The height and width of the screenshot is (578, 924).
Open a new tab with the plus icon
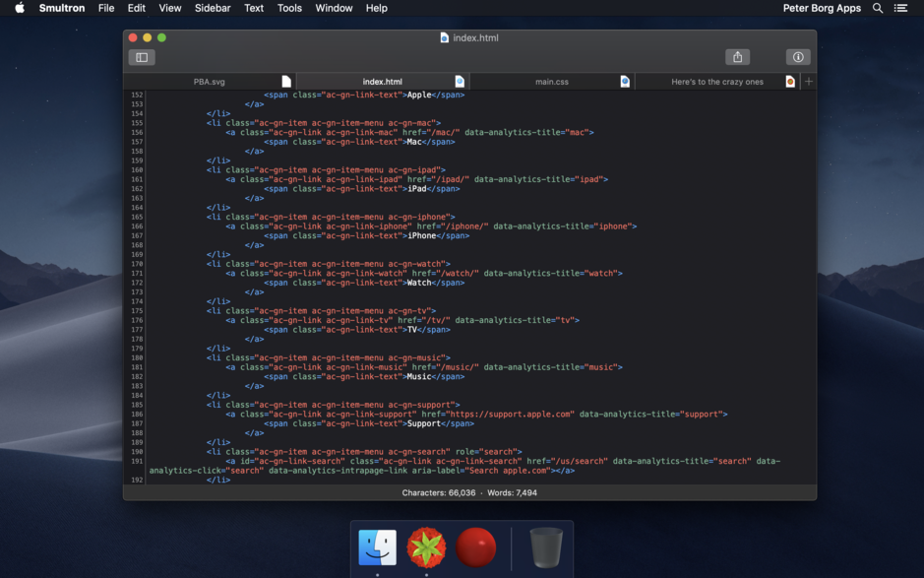point(809,81)
